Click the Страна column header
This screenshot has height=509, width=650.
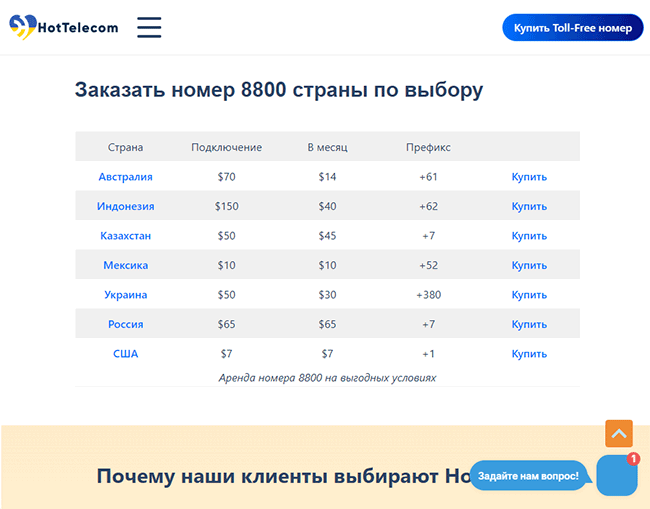(125, 147)
